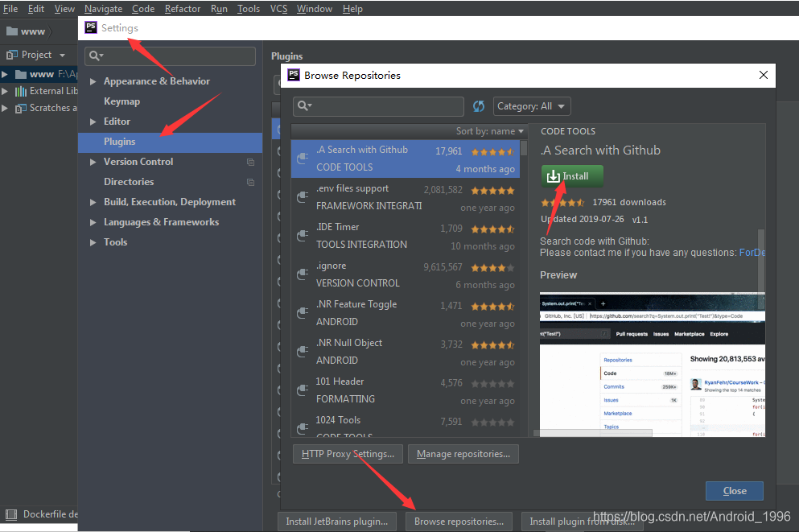Click the Settings search magnifier icon
This screenshot has height=532, width=799.
coord(96,56)
